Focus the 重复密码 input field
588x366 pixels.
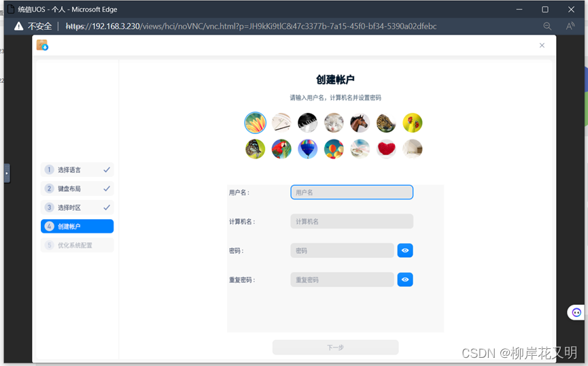tap(342, 280)
